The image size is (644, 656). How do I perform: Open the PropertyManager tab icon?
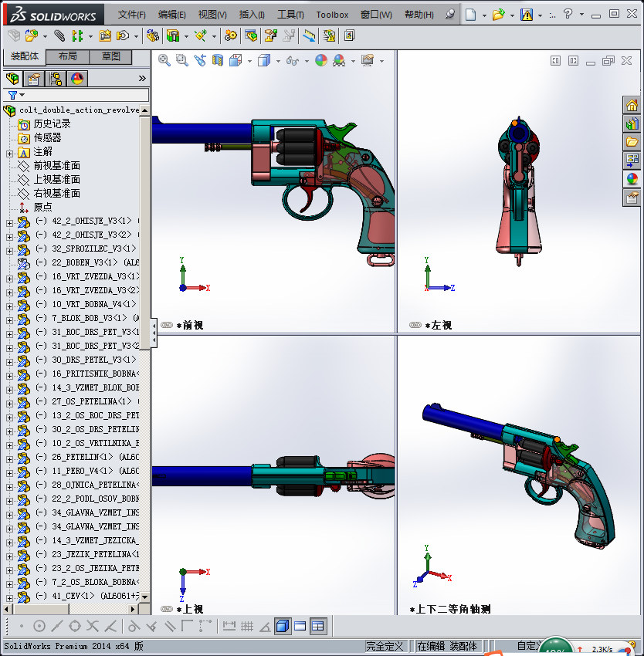tap(34, 78)
